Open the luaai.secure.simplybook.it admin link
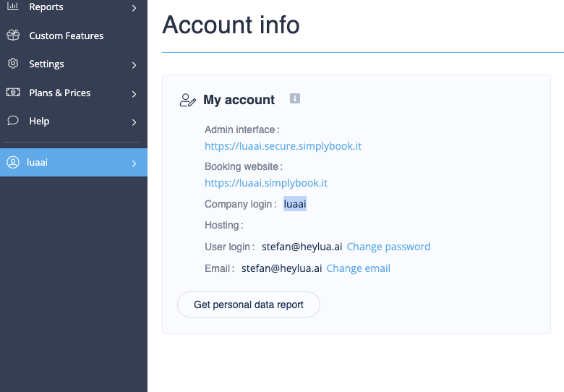 (x=283, y=146)
